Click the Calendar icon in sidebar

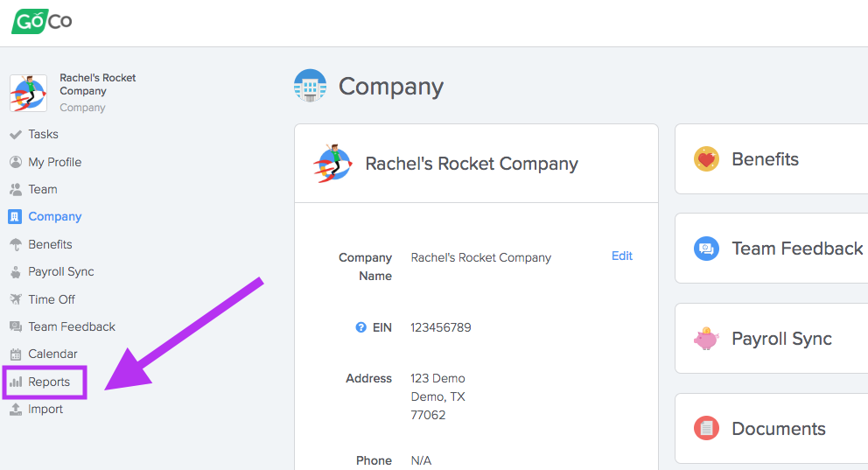point(16,354)
